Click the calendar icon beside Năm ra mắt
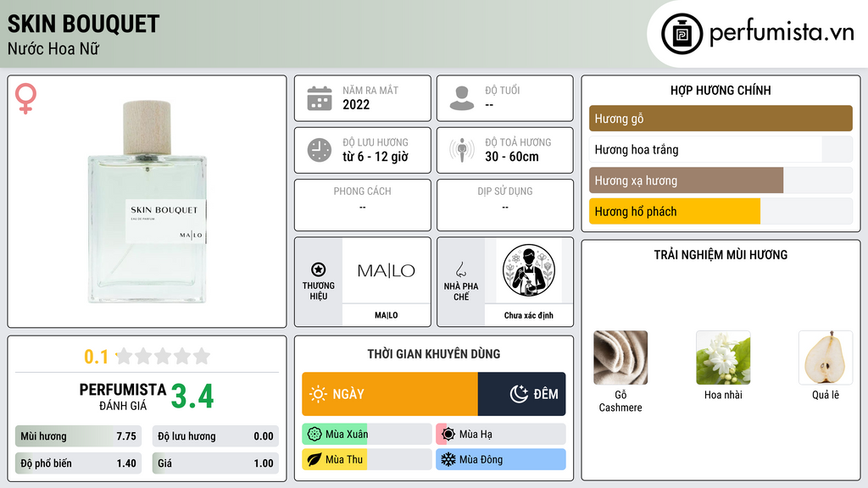 (x=320, y=98)
